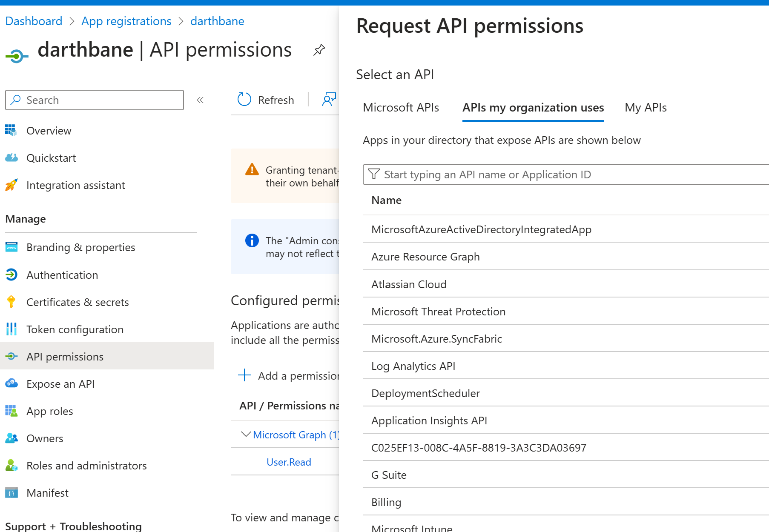Select Microsoft Threat Protection API
769x532 pixels.
pos(566,311)
